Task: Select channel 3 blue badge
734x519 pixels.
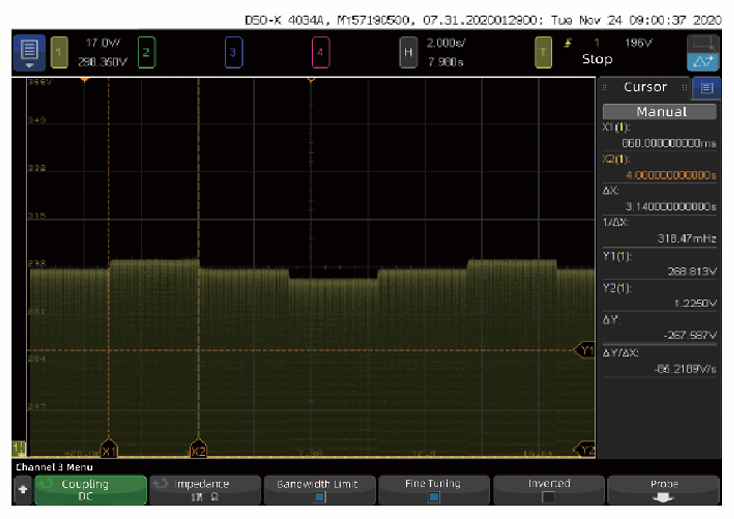Action: (x=233, y=52)
